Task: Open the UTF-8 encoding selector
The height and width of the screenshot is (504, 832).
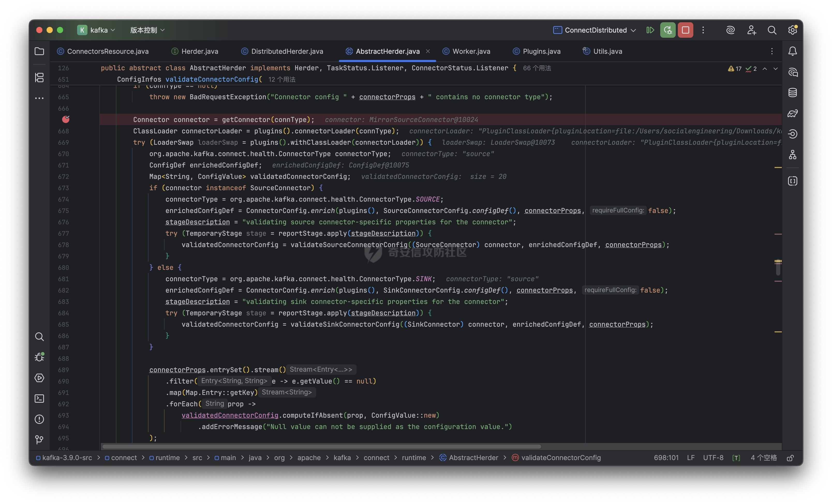Action: [x=713, y=458]
